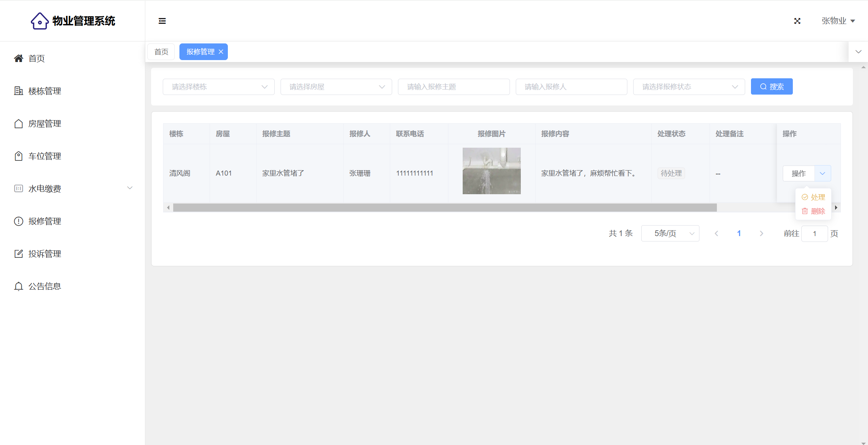Image resolution: width=868 pixels, height=445 pixels.
Task: Switch to the 首页 tab
Action: click(x=161, y=52)
